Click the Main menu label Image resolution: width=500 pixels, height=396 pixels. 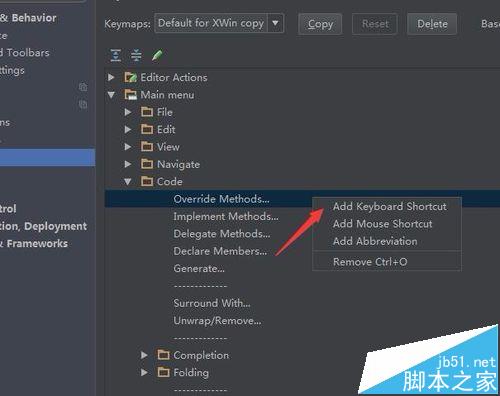167,95
